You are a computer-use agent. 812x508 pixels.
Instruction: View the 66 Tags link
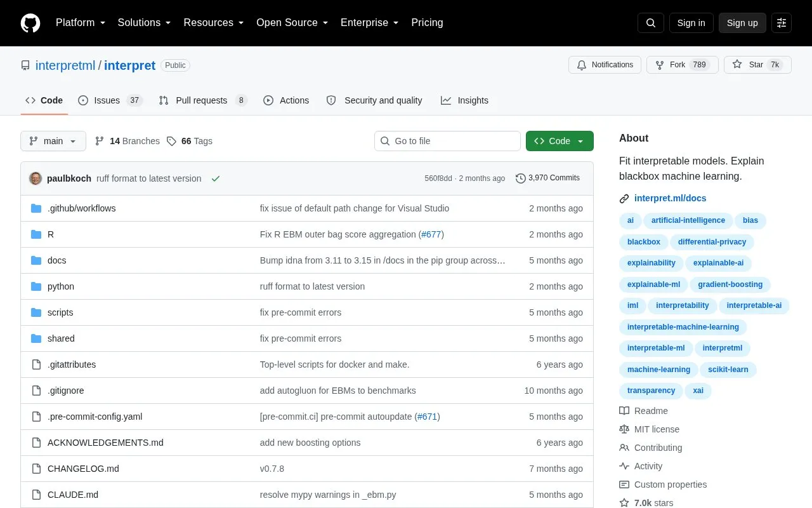190,141
